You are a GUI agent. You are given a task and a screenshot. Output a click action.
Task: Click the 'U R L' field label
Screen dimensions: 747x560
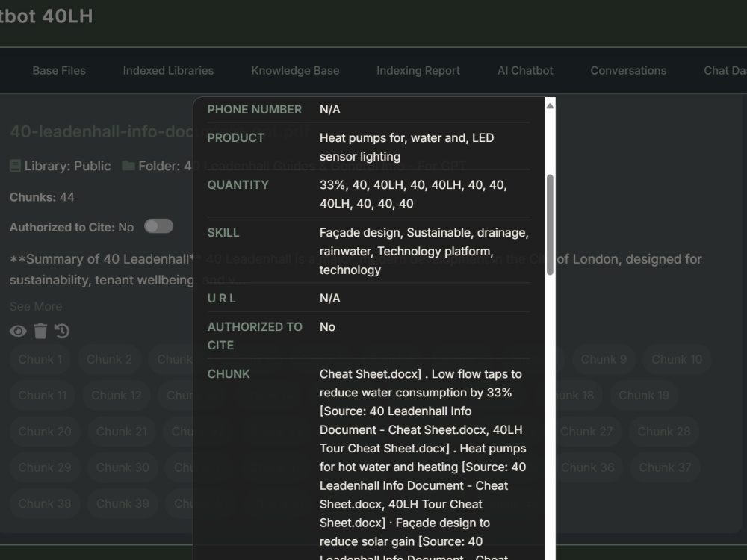(221, 299)
